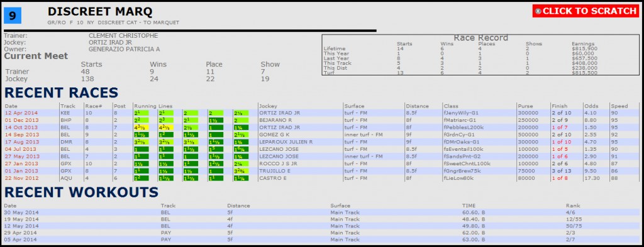Select the blue number 9 post badge
The image size is (644, 247).
click(x=13, y=16)
